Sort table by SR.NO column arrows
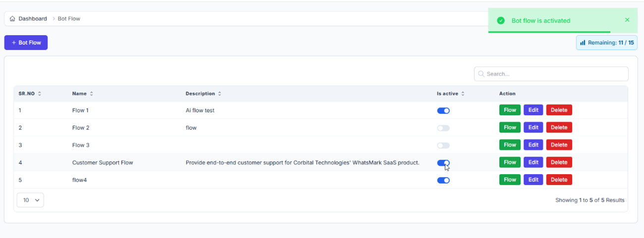Image resolution: width=644 pixels, height=238 pixels. tap(40, 94)
